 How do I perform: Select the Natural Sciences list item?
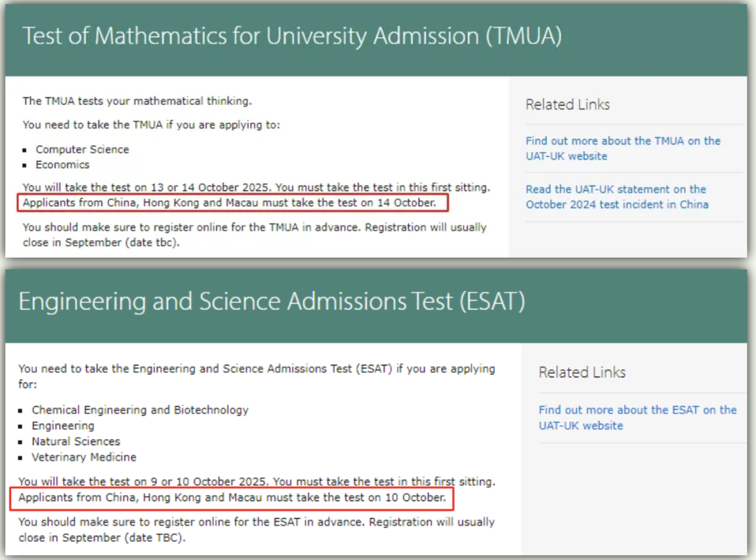tap(76, 441)
